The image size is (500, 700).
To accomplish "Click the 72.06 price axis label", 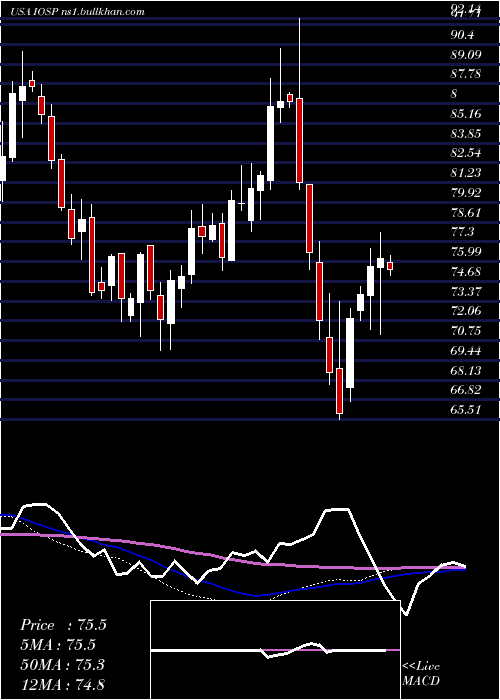I will pos(466,311).
